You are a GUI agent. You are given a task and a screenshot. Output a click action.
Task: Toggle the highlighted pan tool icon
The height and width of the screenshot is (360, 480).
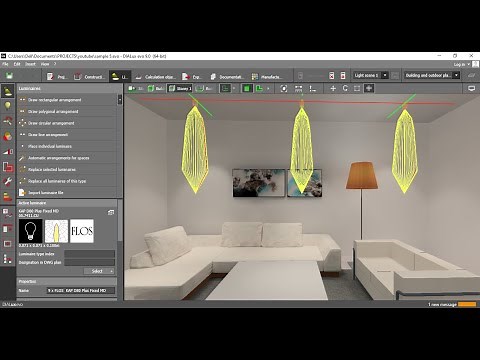point(369,88)
